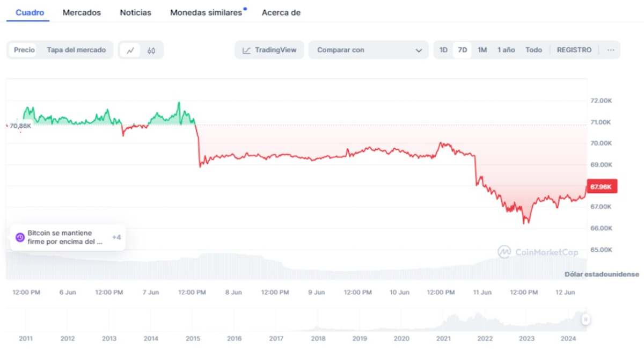The image size is (644, 349).
Task: Expand the +4 news counter on the card
Action: pos(116,237)
